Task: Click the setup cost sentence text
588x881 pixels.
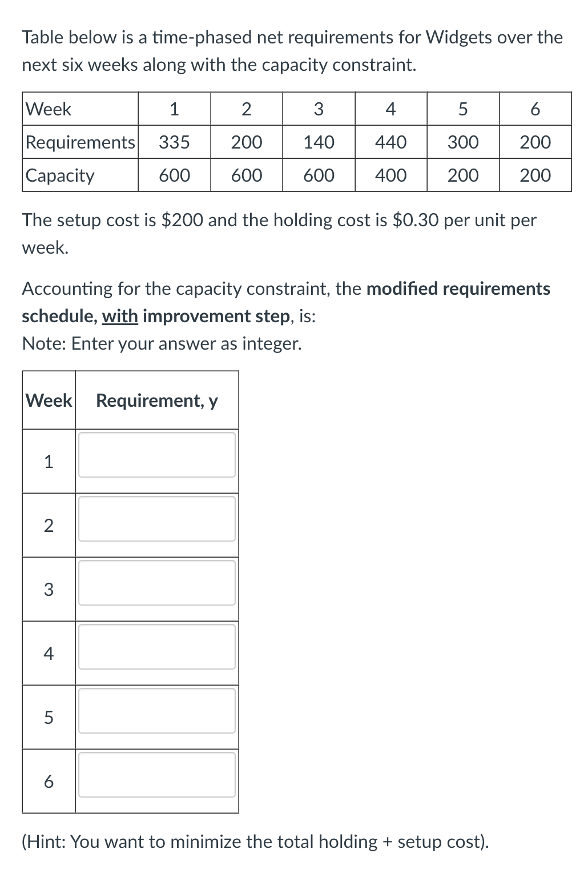Action: point(279,220)
